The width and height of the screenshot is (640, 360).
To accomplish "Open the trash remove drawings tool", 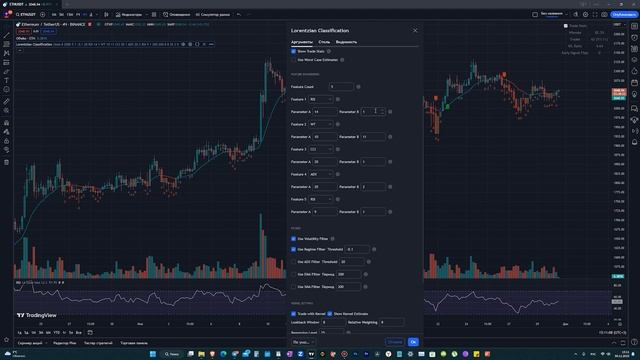I will pyautogui.click(x=7, y=162).
